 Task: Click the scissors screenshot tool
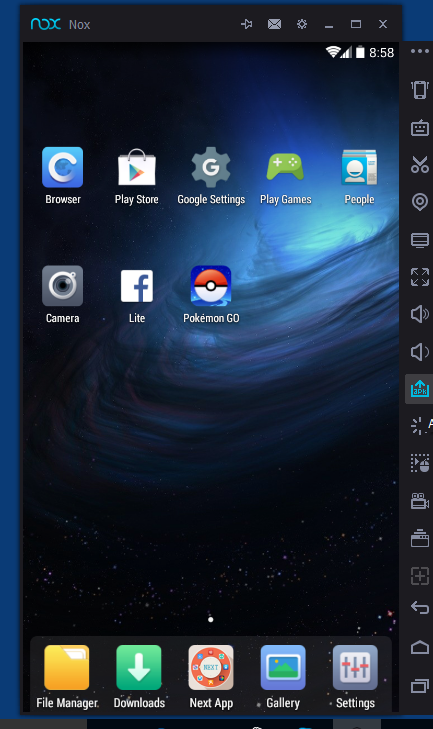(420, 165)
